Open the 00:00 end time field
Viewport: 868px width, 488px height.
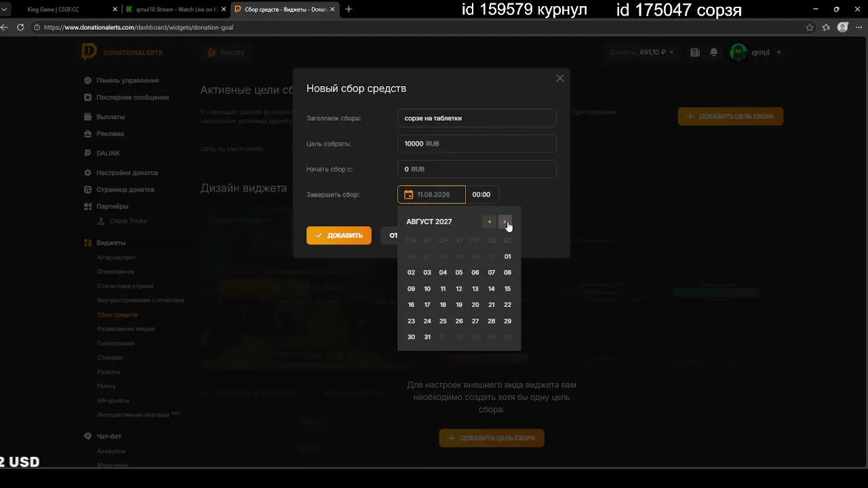pos(482,195)
